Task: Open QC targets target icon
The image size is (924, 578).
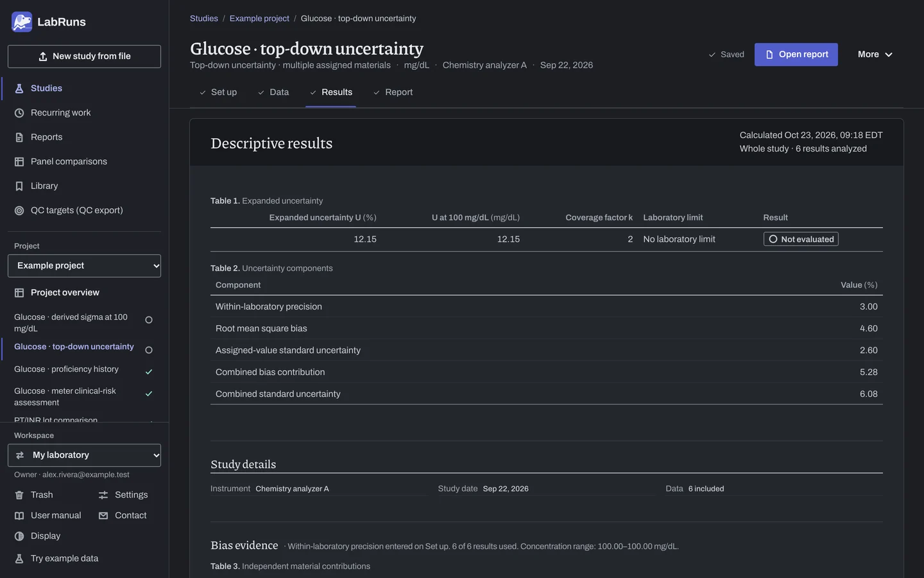Action: click(19, 211)
